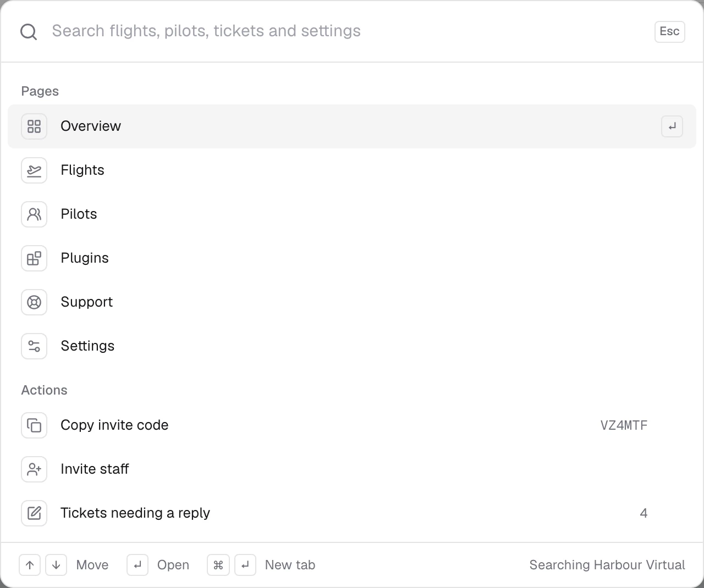Click the Esc key badge
704x588 pixels.
[x=669, y=31]
